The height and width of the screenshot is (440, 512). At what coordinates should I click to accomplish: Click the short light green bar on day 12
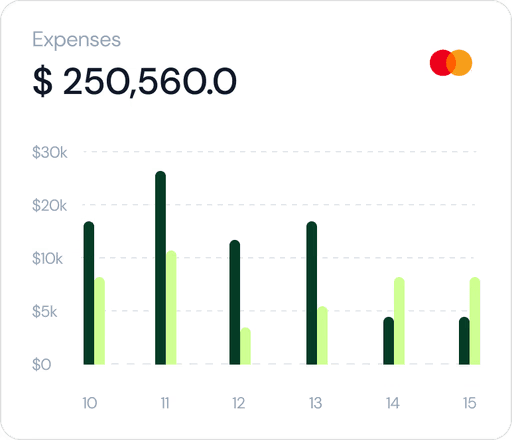tap(245, 346)
